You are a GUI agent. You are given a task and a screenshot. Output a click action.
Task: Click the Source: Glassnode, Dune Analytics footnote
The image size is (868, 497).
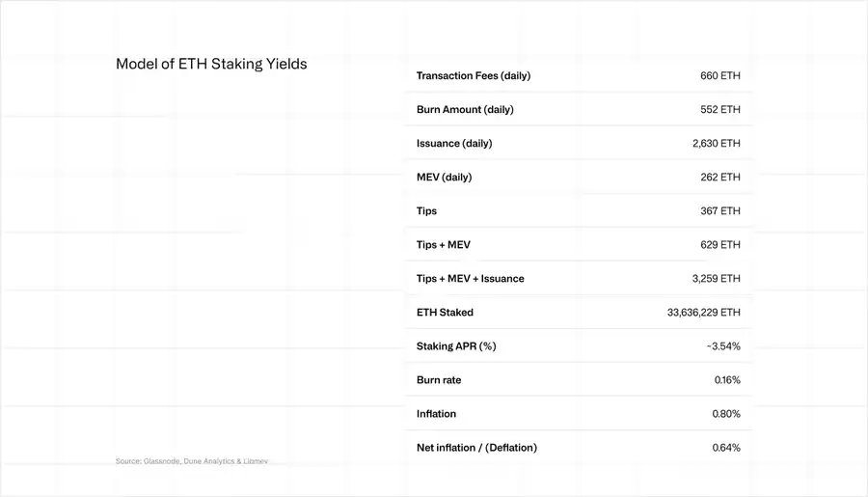pyautogui.click(x=191, y=461)
